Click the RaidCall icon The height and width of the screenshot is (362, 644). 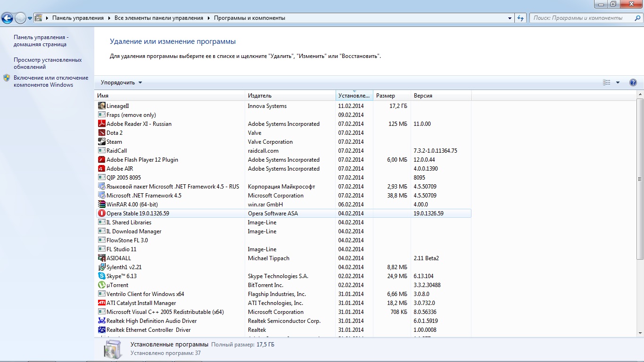pyautogui.click(x=101, y=151)
